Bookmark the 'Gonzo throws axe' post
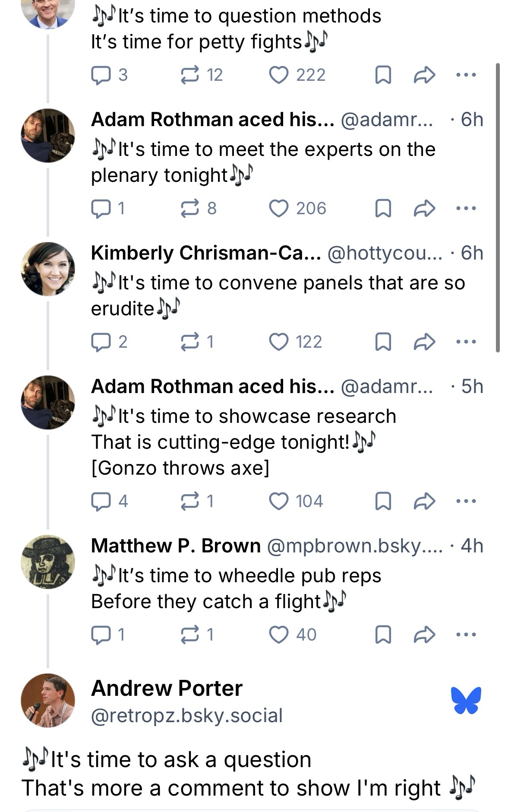Viewport: 505px width, 812px height. (x=383, y=501)
